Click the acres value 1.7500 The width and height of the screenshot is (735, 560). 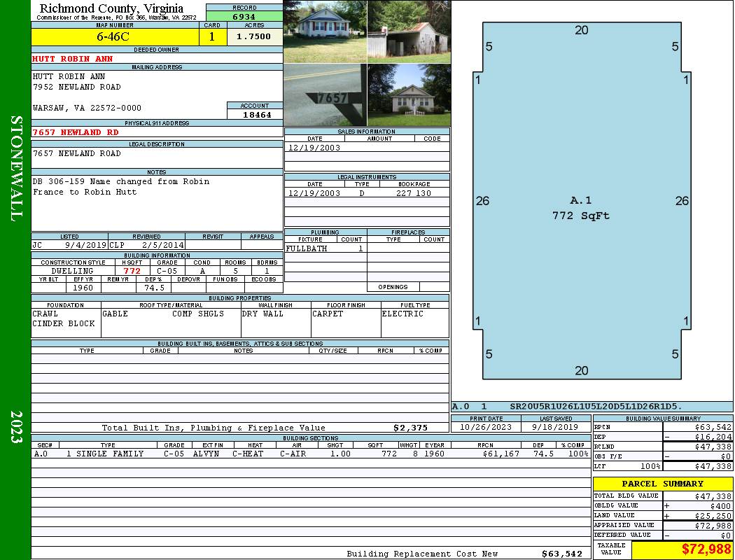[x=254, y=37]
